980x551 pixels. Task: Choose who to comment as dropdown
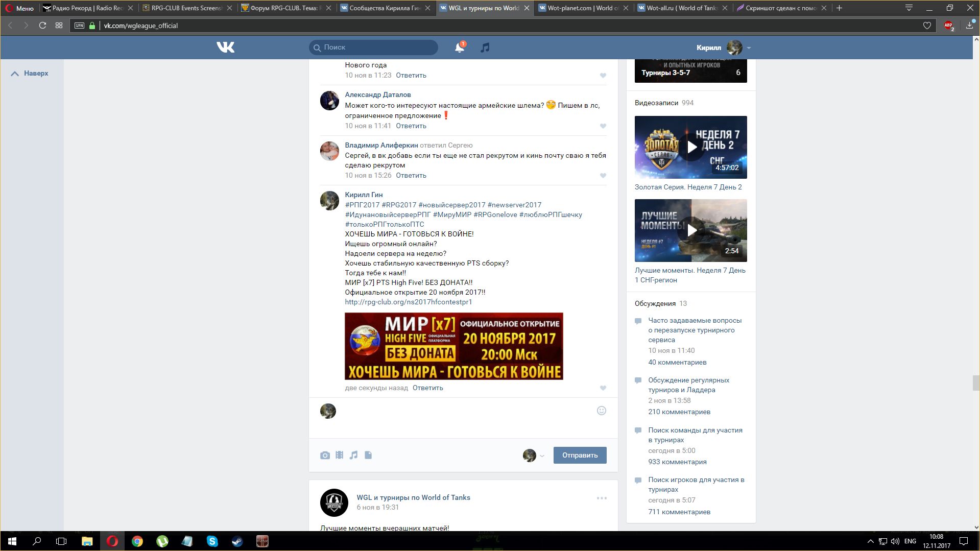pyautogui.click(x=533, y=456)
